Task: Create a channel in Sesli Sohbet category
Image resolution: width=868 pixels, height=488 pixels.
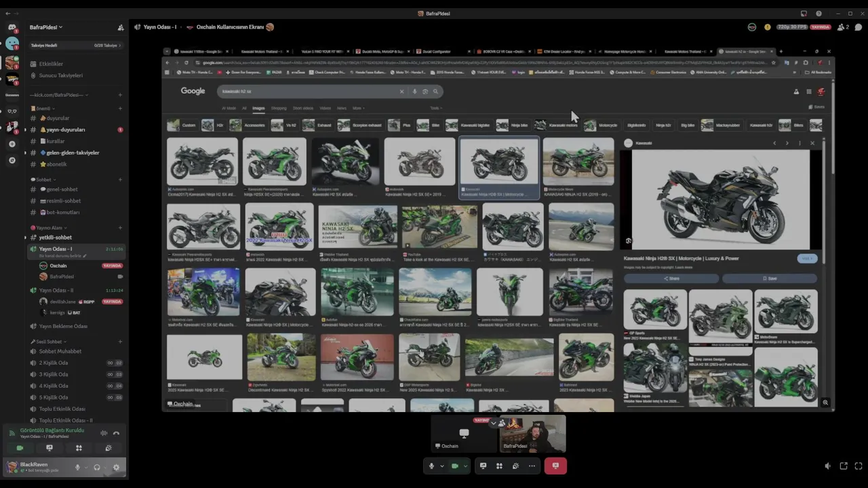Action: [120, 342]
